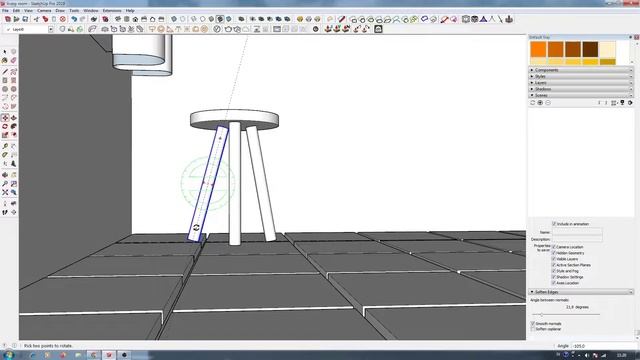Screen dimensions: 640x360
Task: Select the Rectangle tool
Action: point(5,80)
